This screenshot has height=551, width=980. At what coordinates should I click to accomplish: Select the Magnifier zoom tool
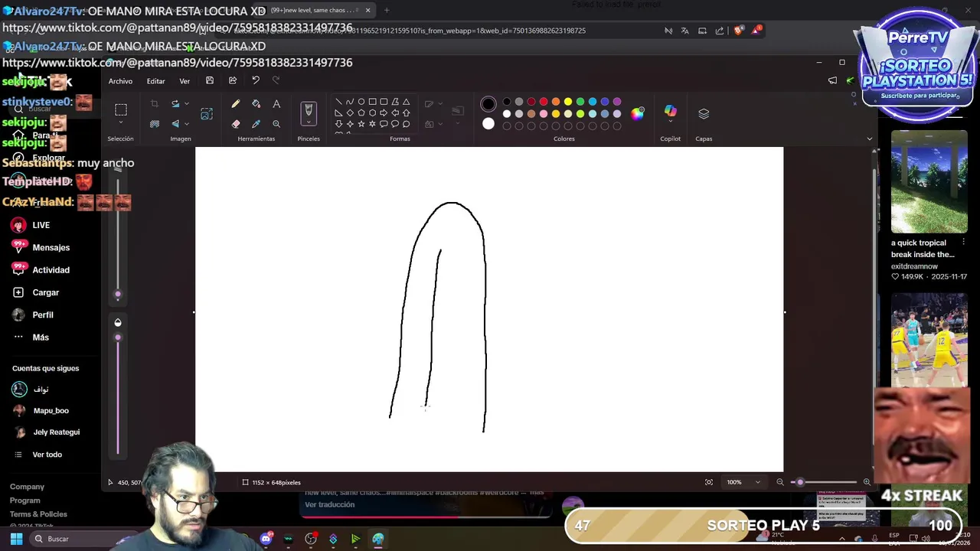pos(276,124)
